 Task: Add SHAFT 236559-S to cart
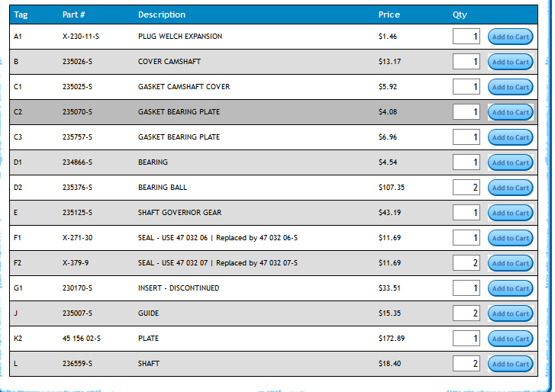click(x=510, y=364)
